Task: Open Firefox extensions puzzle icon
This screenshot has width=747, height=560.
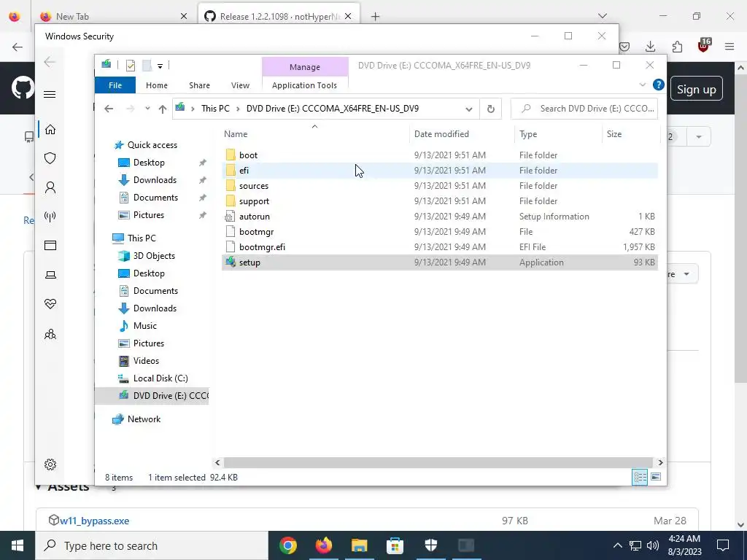Action: (x=677, y=46)
